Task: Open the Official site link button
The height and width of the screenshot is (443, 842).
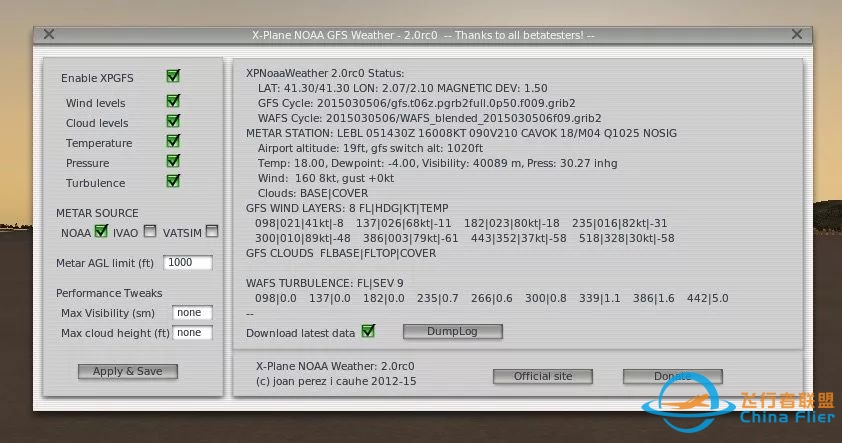Action: [x=543, y=376]
